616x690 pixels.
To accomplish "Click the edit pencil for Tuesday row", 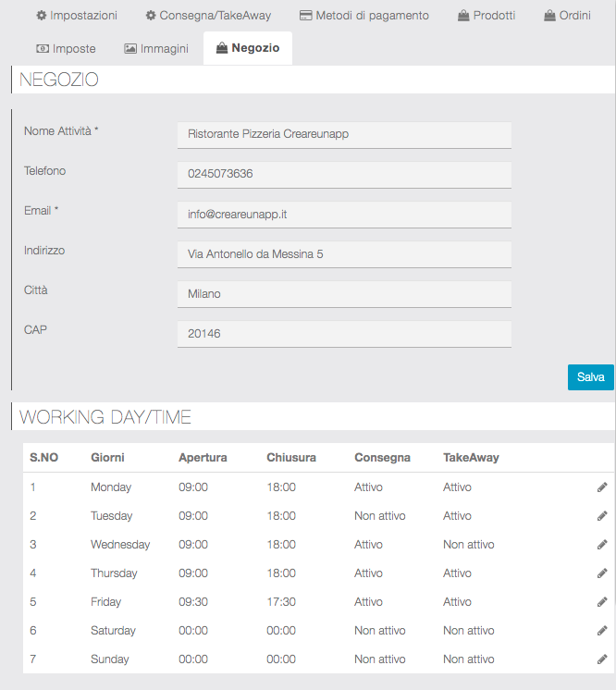I will tap(602, 516).
